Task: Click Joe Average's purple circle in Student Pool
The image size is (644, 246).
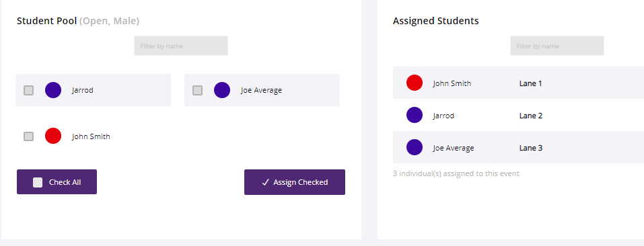Action: [x=222, y=90]
